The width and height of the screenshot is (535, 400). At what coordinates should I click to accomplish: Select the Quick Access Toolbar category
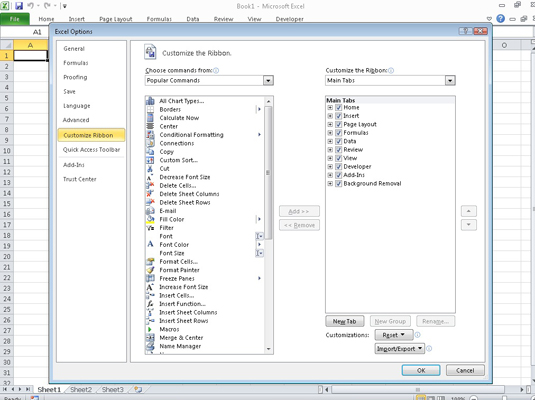click(91, 149)
